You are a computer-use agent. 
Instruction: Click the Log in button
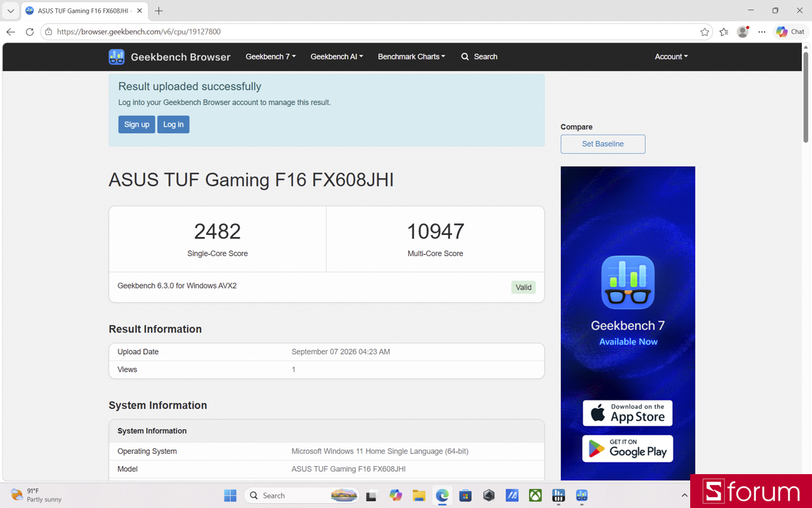point(173,125)
